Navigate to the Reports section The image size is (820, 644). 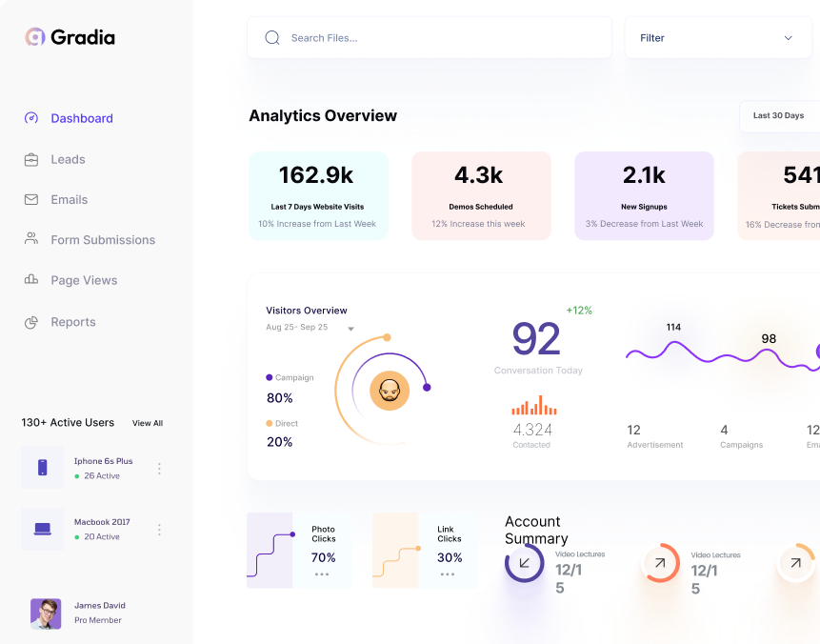[x=72, y=322]
